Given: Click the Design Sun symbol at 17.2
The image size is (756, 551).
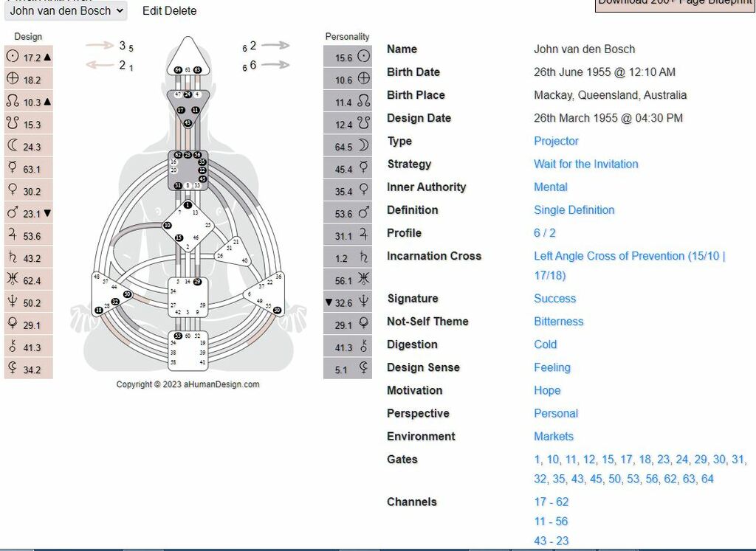Looking at the screenshot, I should point(13,57).
